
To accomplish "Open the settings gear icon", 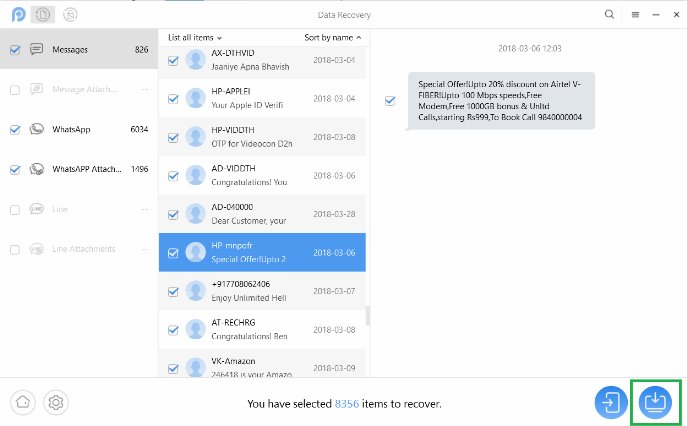I will click(56, 402).
